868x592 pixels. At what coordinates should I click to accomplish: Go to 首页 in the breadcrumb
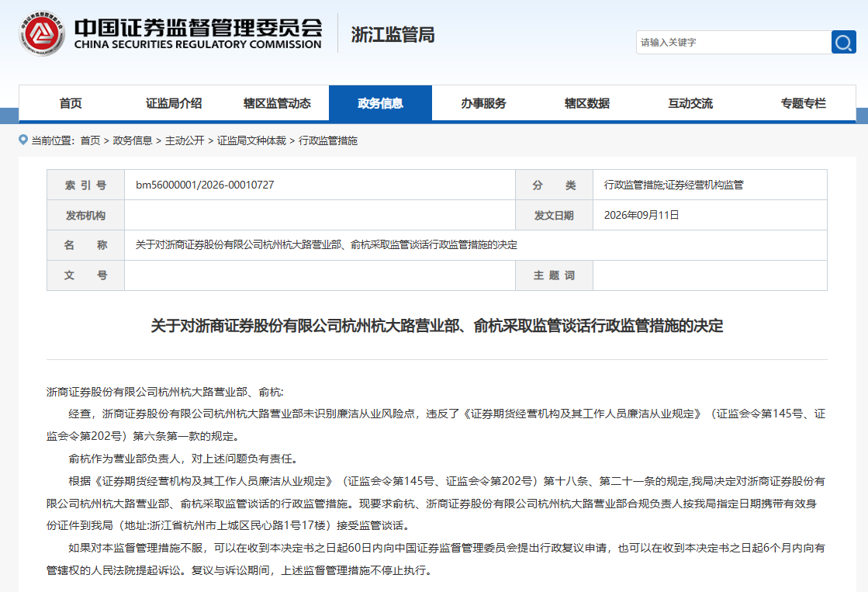coord(90,140)
